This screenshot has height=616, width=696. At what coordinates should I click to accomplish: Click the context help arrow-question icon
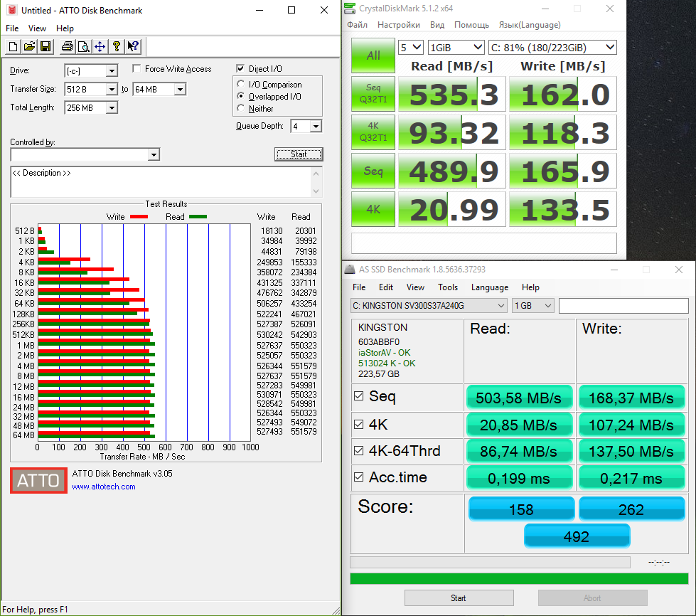click(133, 47)
